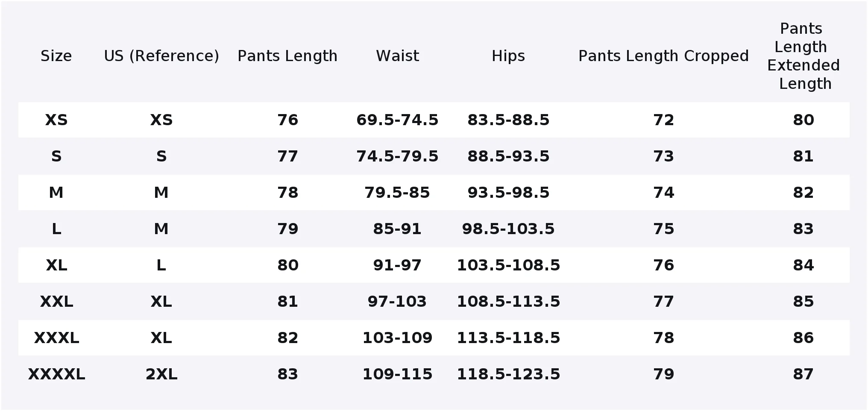Click waist range 85-91 in the L row
The width and height of the screenshot is (868, 411).
[x=397, y=229]
